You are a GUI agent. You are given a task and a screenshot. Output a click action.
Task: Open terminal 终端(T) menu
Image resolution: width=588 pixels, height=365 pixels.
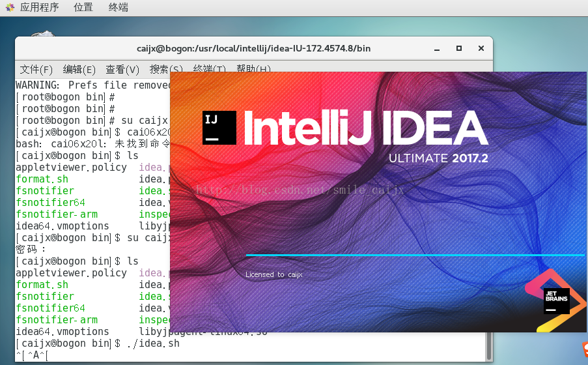(x=209, y=68)
